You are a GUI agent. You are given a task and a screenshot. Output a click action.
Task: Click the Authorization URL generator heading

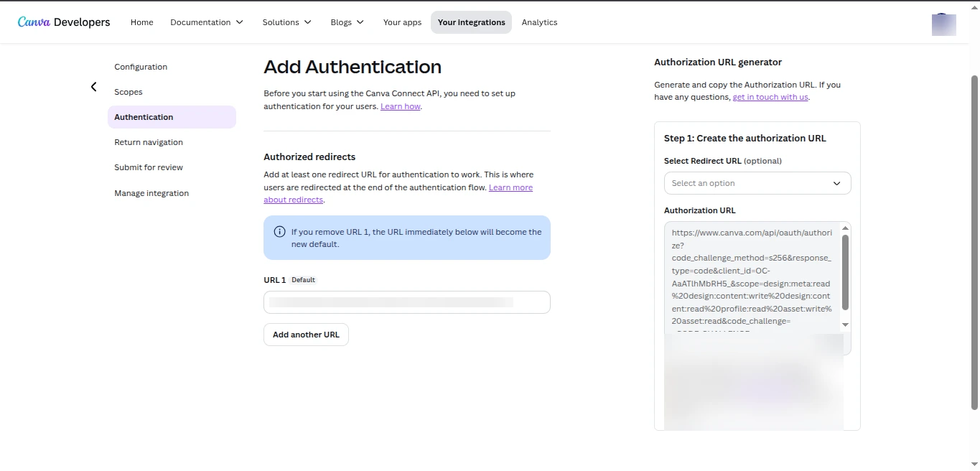(x=718, y=62)
